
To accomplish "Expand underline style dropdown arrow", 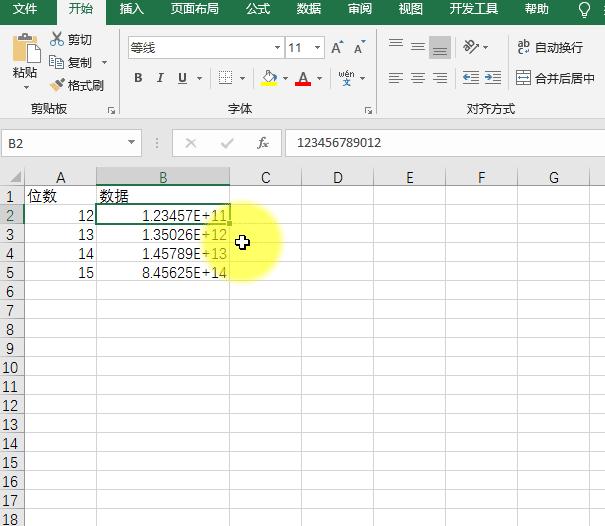I will (x=199, y=78).
